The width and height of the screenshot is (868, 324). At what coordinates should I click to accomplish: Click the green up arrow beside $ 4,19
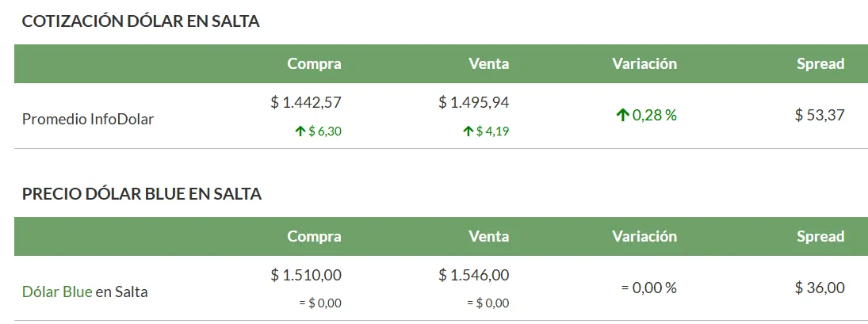click(x=468, y=132)
